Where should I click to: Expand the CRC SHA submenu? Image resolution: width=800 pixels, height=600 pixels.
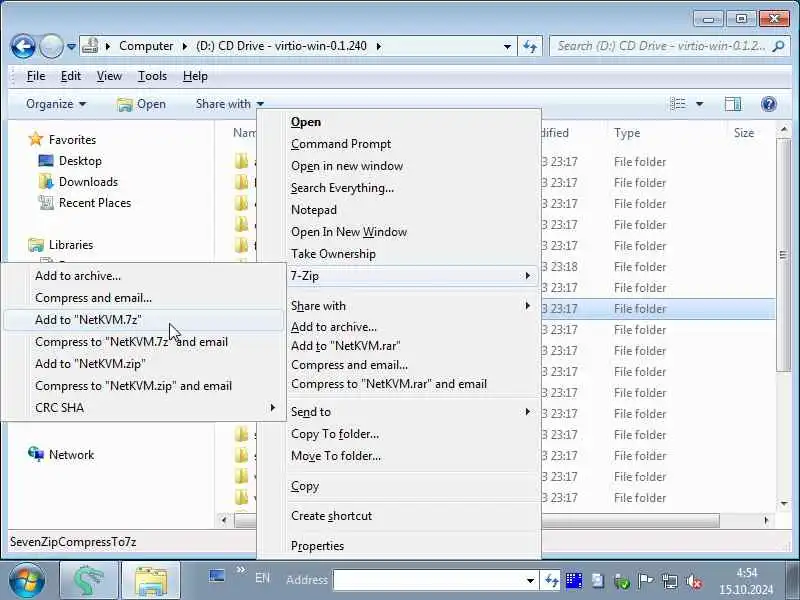pos(143,408)
